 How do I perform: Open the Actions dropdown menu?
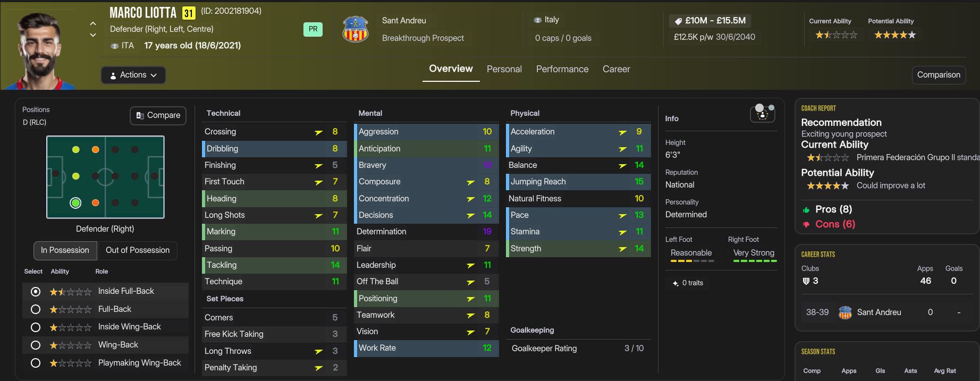tap(133, 75)
